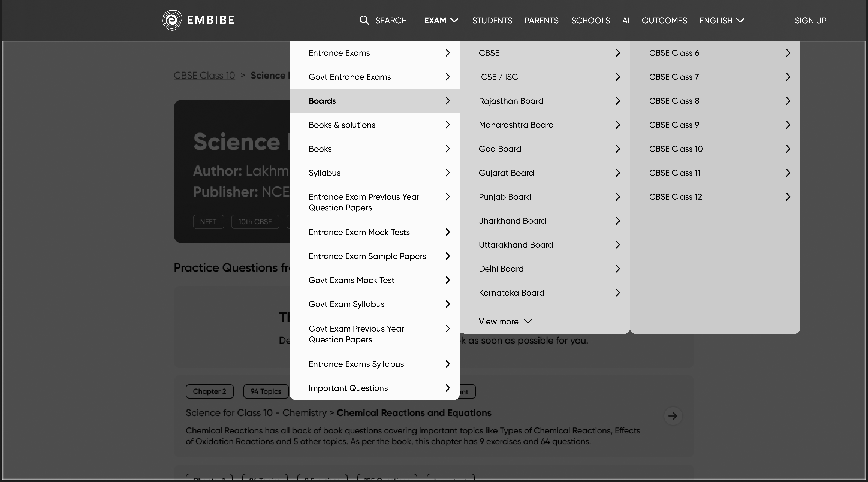Select CBSE Class 6

coord(715,53)
